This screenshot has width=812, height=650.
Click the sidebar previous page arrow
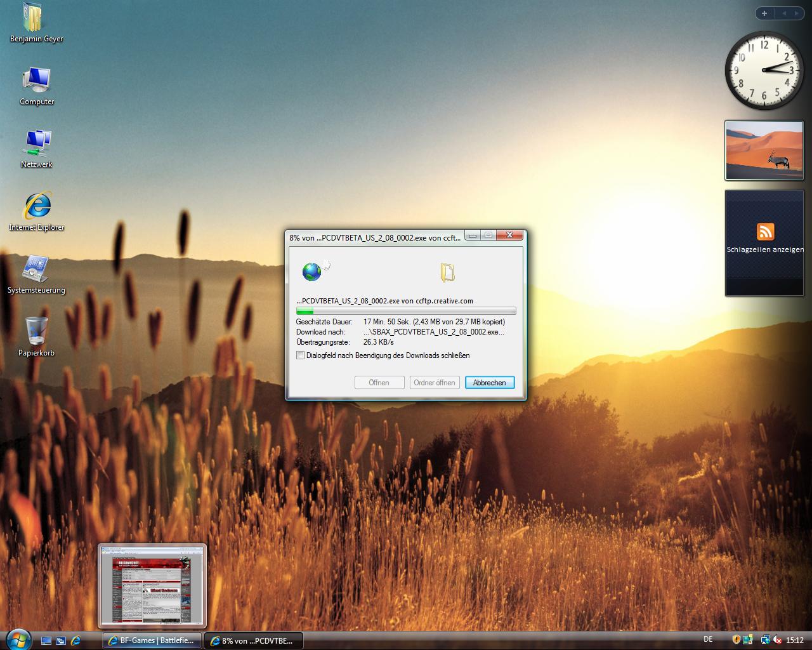pyautogui.click(x=784, y=13)
